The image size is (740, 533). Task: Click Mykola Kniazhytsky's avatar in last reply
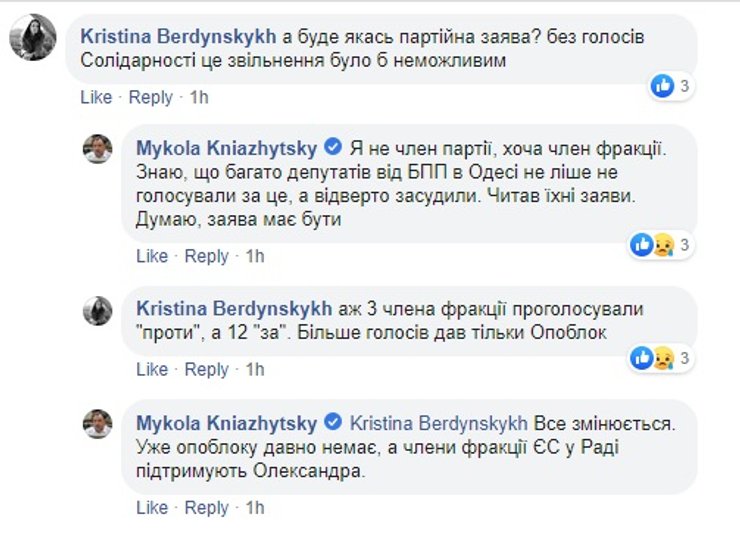[97, 423]
